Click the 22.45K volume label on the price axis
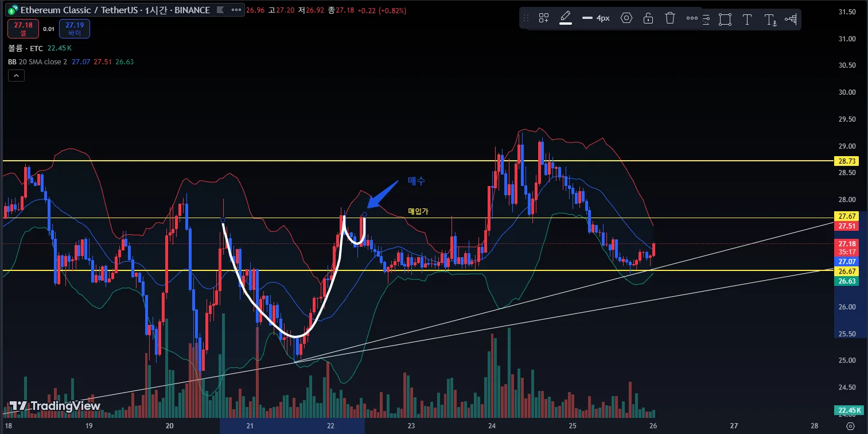The height and width of the screenshot is (434, 868). (x=848, y=410)
